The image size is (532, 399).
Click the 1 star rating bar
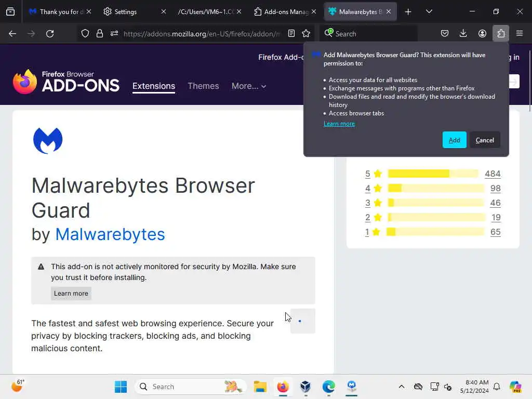tap(436, 232)
